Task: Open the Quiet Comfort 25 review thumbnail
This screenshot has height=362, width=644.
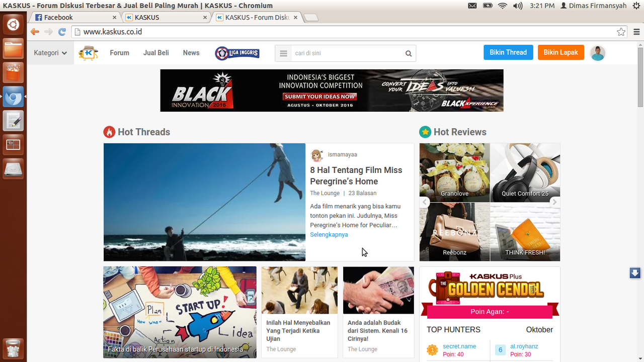Action: coord(525,172)
